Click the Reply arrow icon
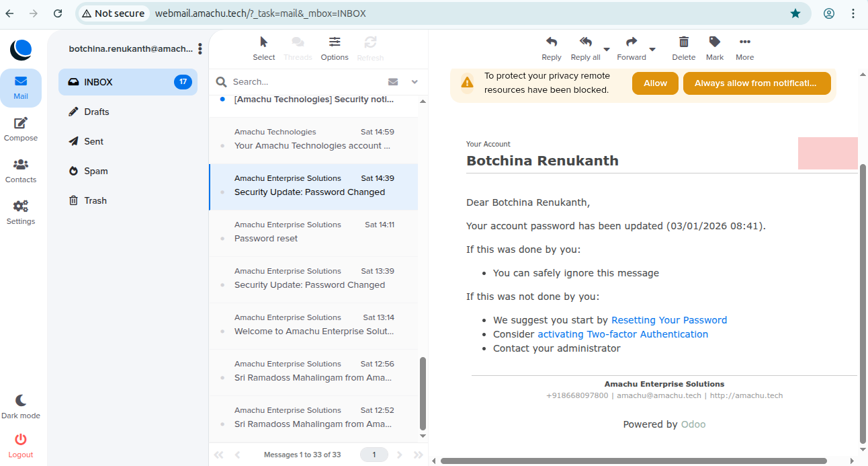 coord(551,42)
